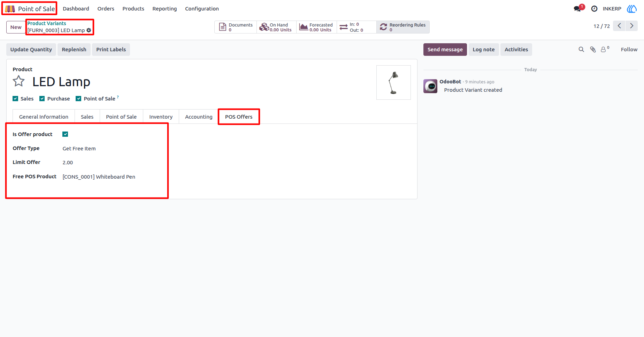The width and height of the screenshot is (644, 337).
Task: Click the gear icon next to LED Lamp breadcrumb
Action: click(89, 30)
